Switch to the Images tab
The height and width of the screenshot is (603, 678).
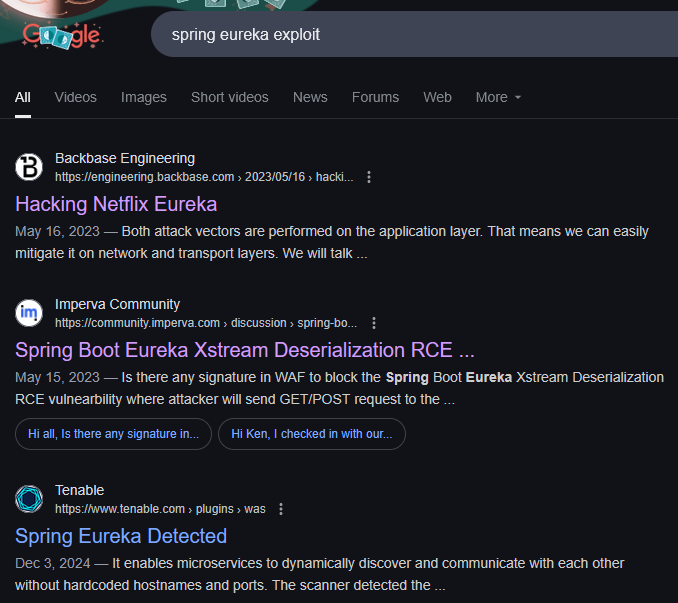(x=144, y=97)
